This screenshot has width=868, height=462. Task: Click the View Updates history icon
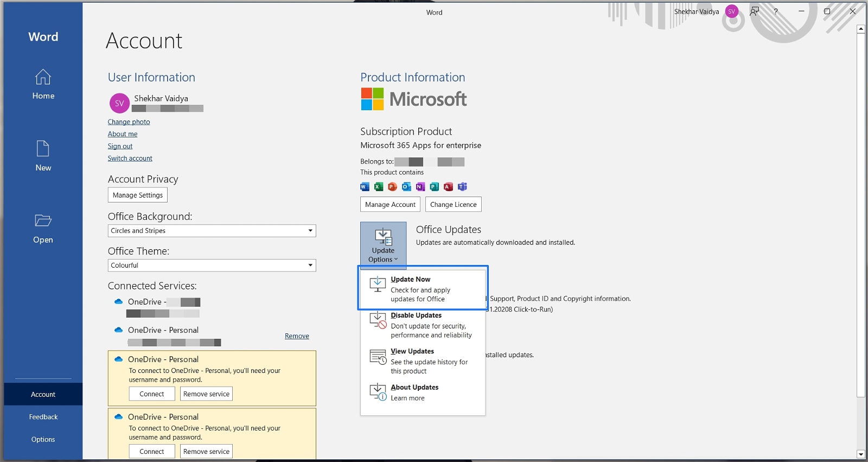(378, 357)
